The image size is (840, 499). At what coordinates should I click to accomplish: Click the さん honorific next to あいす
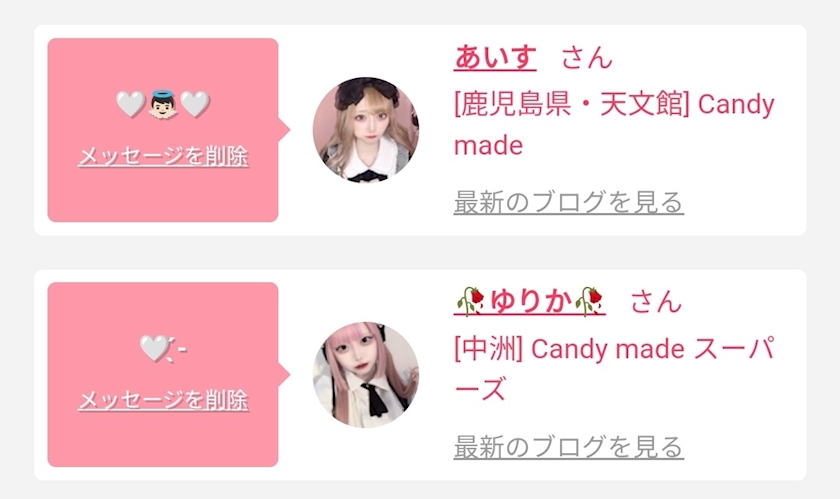tap(587, 57)
